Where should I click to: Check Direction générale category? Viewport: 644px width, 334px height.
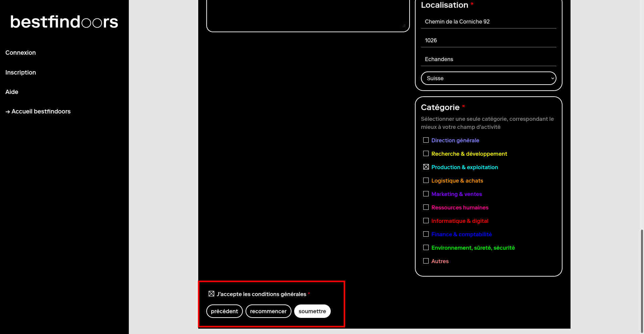(426, 140)
